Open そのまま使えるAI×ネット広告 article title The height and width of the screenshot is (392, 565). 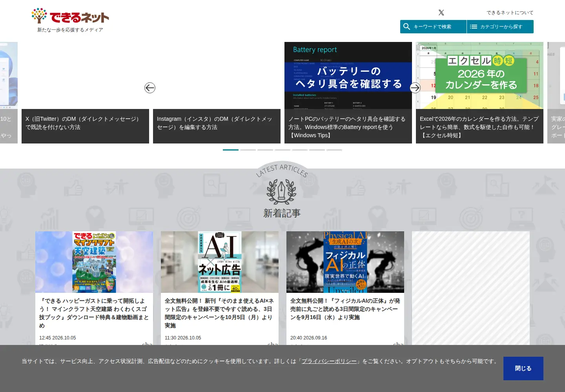220,313
